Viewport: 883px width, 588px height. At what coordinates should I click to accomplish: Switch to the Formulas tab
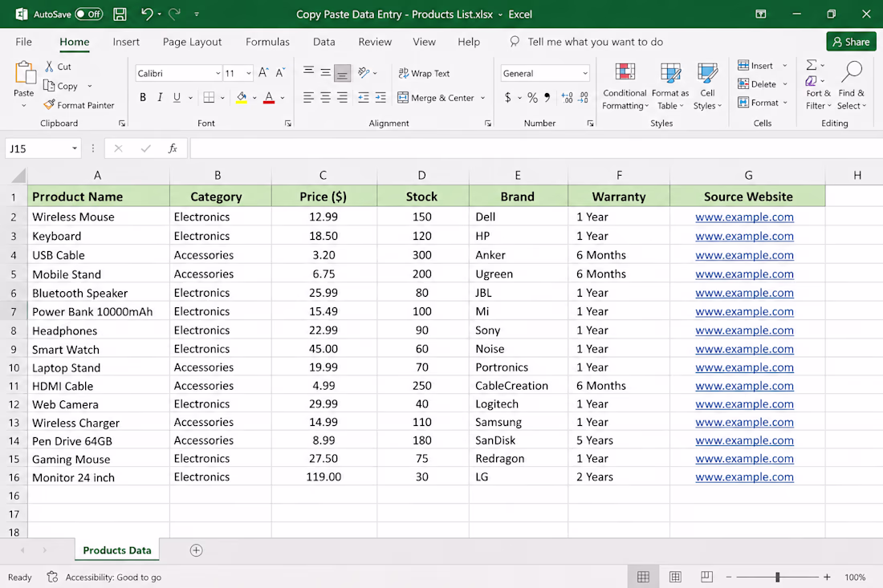(x=267, y=42)
